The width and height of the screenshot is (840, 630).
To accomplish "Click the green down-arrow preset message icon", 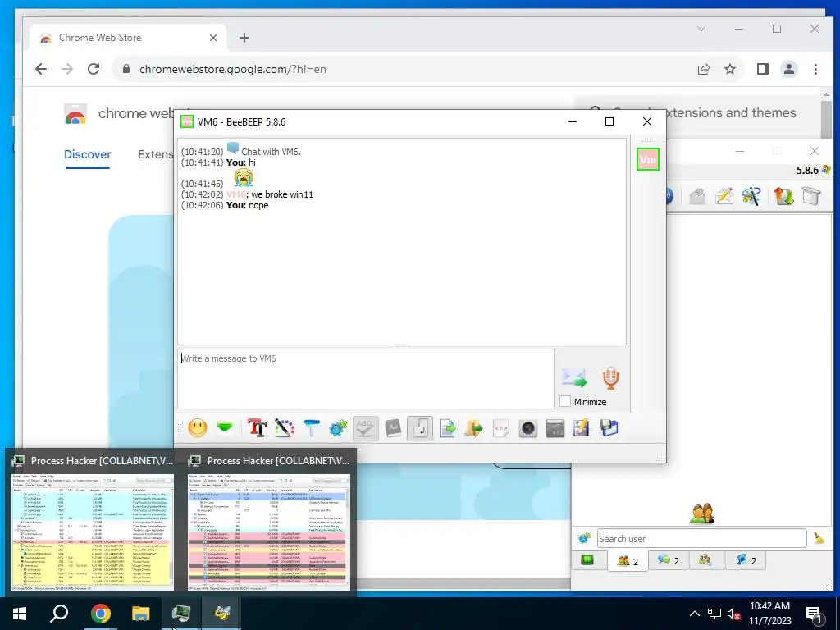I will [225, 428].
